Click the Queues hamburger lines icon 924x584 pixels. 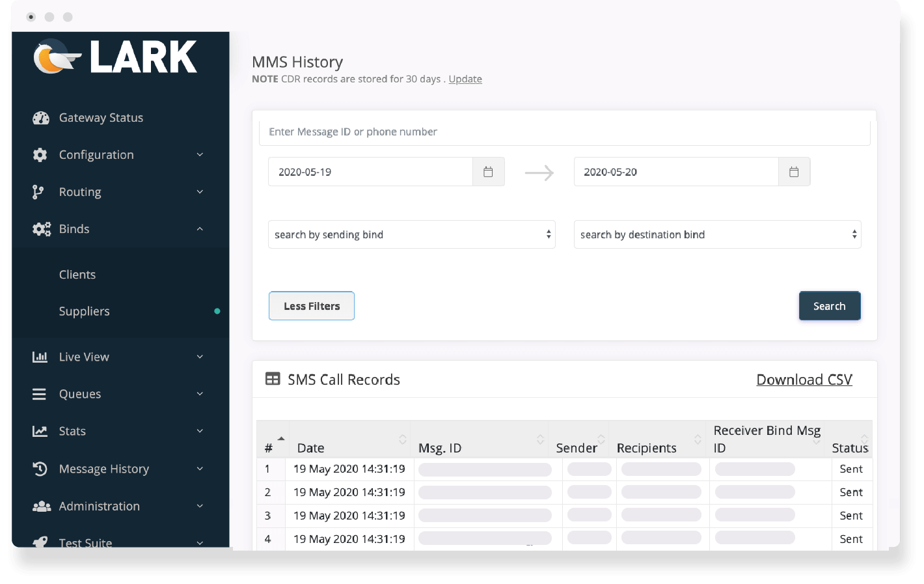[x=40, y=394]
